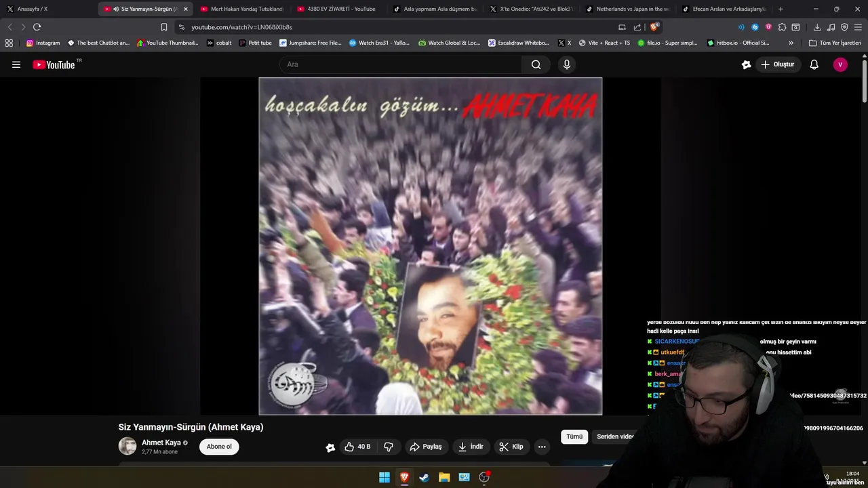The height and width of the screenshot is (488, 868).
Task: Select the Tümü filter chip
Action: (x=574, y=436)
